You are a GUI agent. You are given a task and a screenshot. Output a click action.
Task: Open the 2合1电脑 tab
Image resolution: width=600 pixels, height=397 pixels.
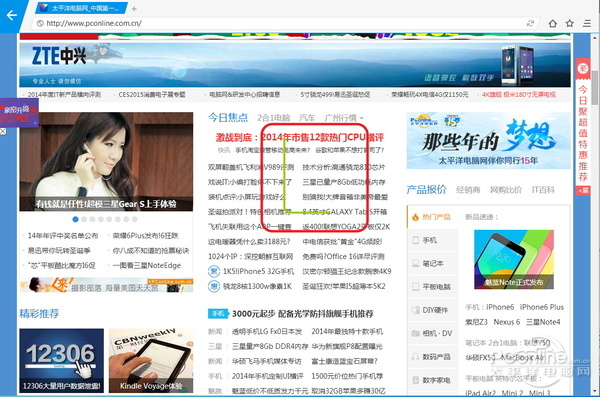(274, 118)
